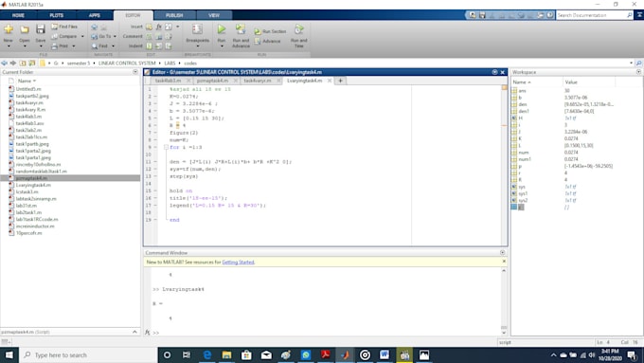Collapse the for loop code fold

166,147
